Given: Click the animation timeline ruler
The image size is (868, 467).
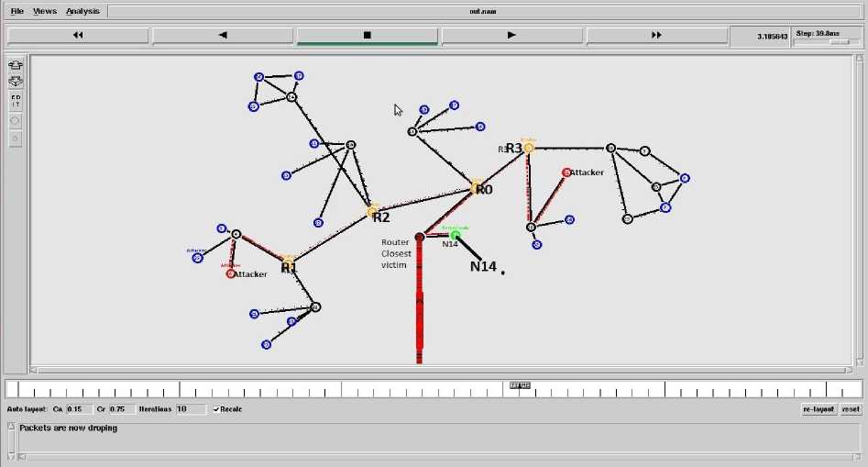Looking at the screenshot, I should [x=434, y=389].
